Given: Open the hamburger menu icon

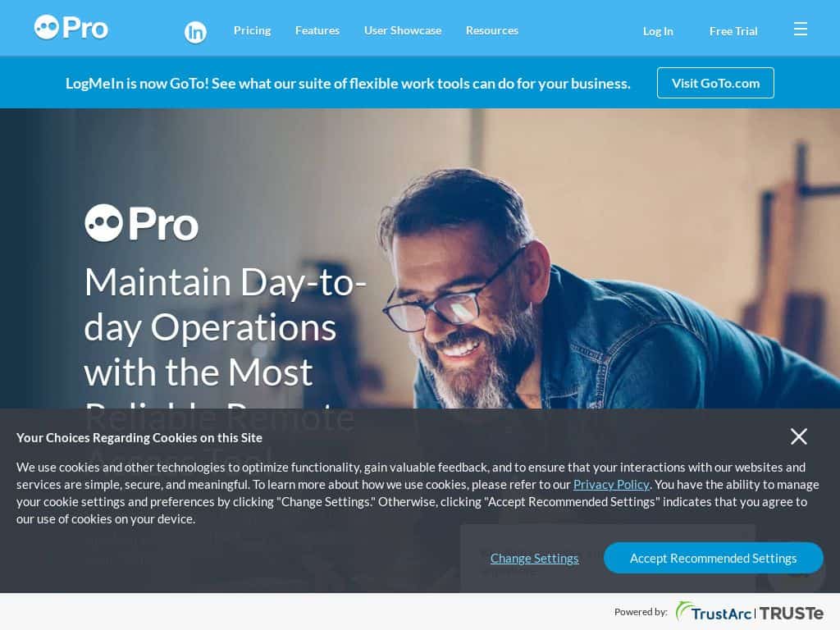Looking at the screenshot, I should coord(801,29).
